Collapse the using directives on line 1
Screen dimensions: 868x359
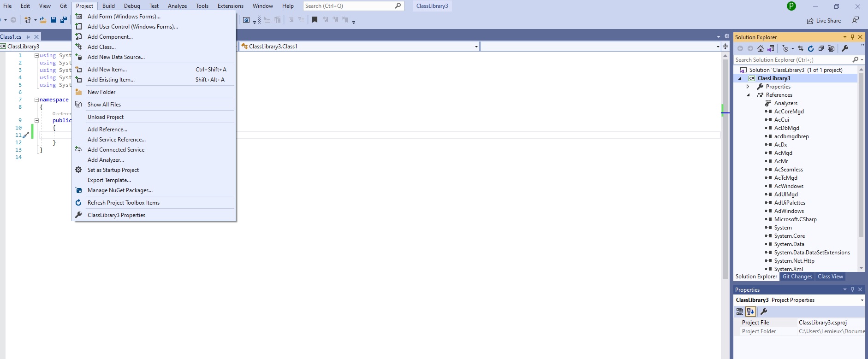click(36, 55)
